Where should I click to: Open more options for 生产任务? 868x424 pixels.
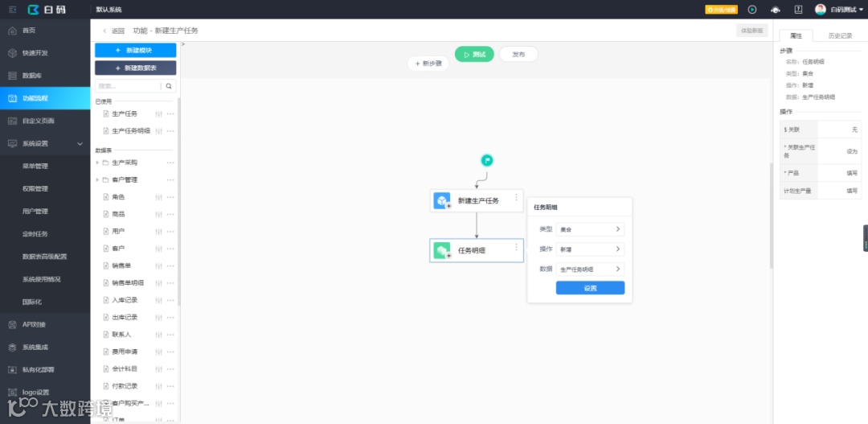(x=170, y=114)
